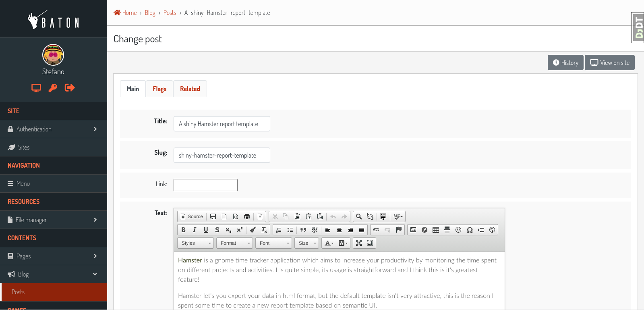Click the Save icon in editor toolbar
Screen dimensions: 644x310
pos(213,216)
